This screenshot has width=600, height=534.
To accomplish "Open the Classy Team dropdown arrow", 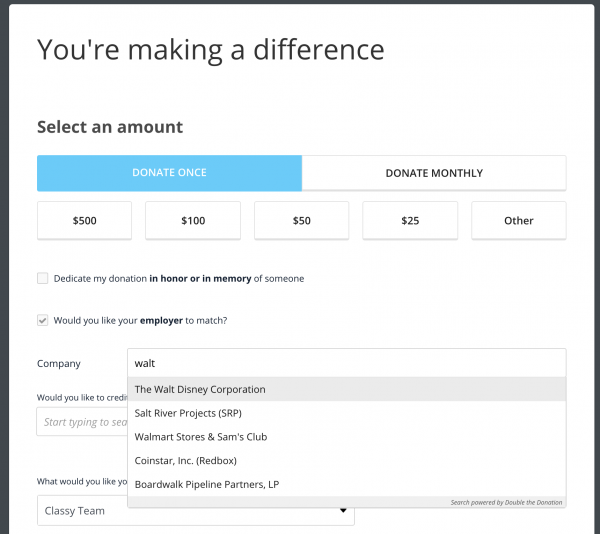I will (343, 511).
